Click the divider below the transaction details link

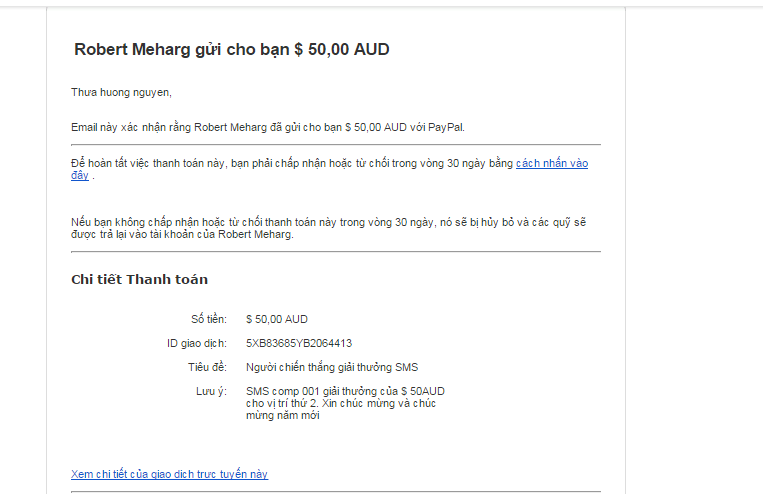pos(336,491)
